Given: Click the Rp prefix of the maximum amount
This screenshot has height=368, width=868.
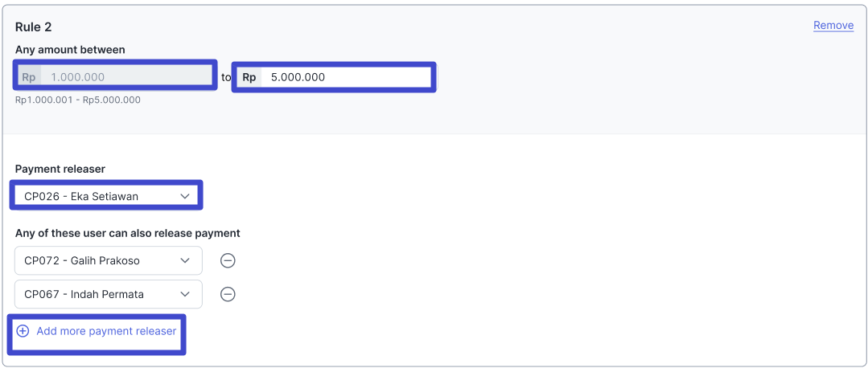Looking at the screenshot, I should pos(249,77).
